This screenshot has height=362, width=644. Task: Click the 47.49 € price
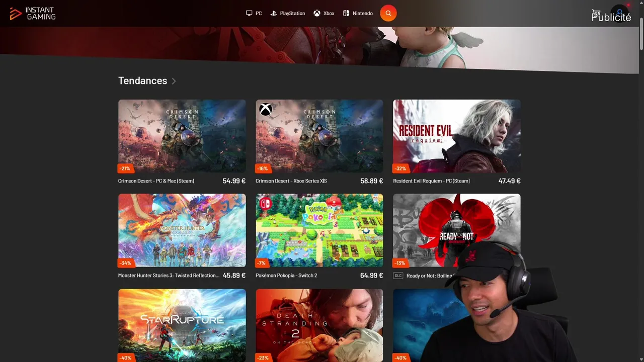tap(509, 181)
